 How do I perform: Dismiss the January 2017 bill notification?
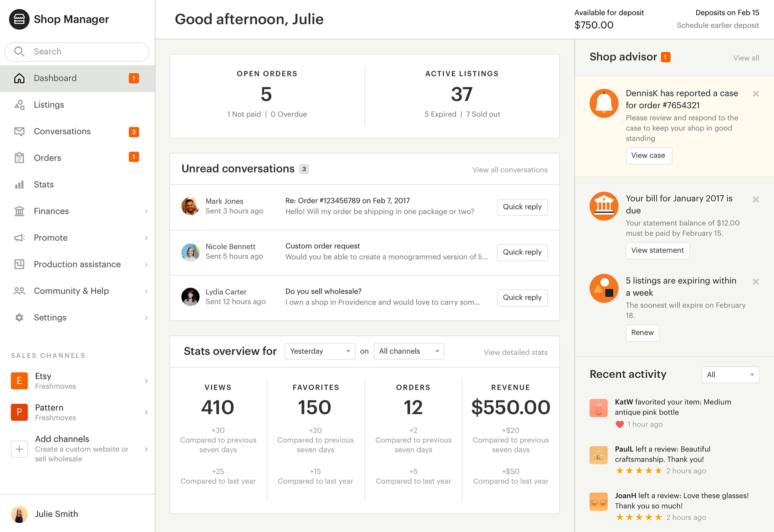point(755,199)
